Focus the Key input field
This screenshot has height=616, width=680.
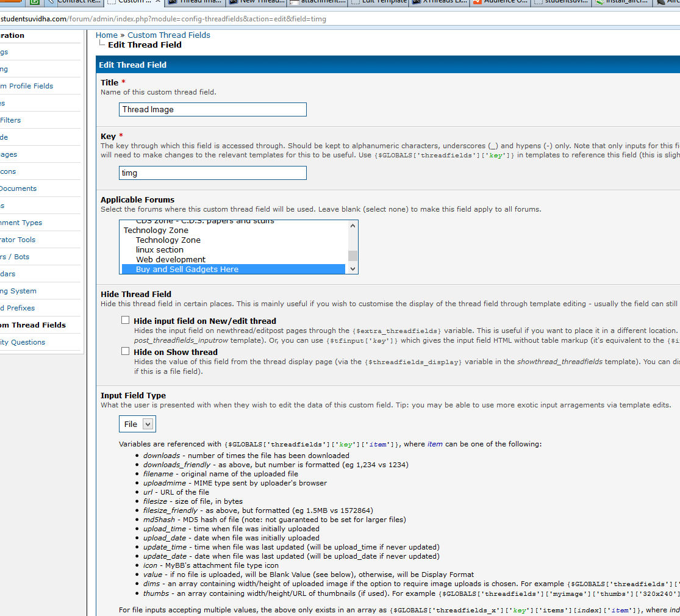point(212,173)
